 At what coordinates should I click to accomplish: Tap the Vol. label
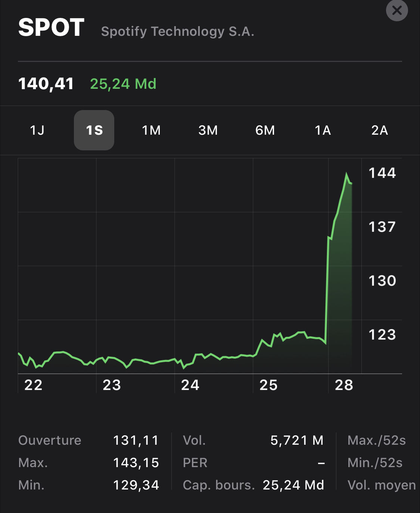tap(194, 440)
